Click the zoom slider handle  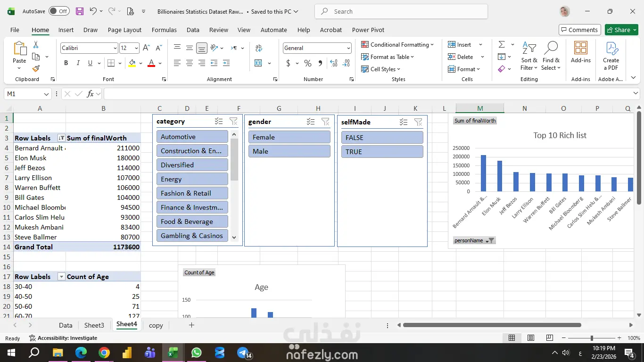592,338
